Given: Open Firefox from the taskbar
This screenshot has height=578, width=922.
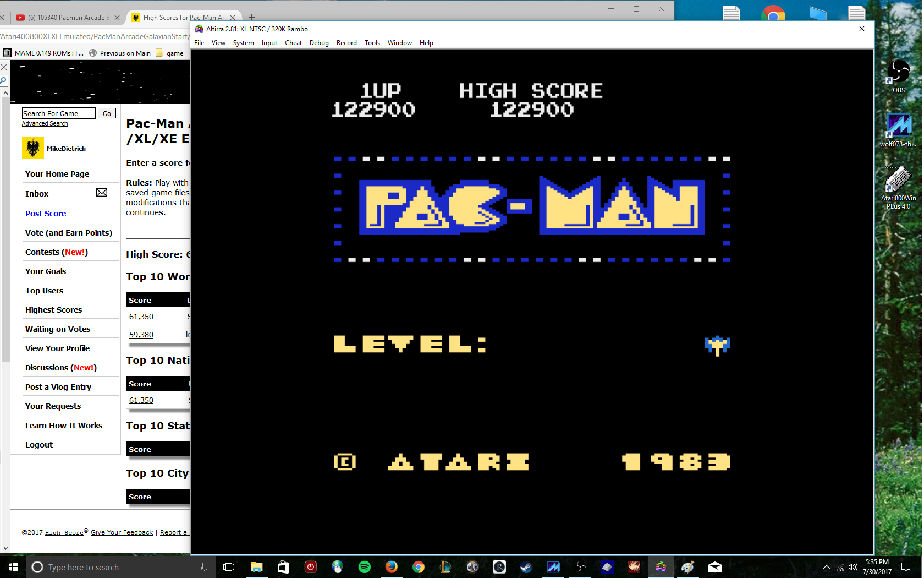Looking at the screenshot, I should (392, 567).
